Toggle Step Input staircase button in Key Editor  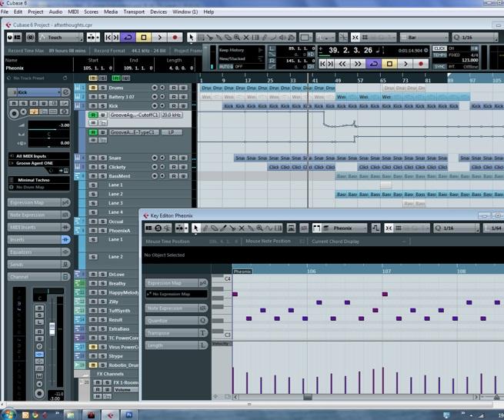pyautogui.click(x=375, y=228)
